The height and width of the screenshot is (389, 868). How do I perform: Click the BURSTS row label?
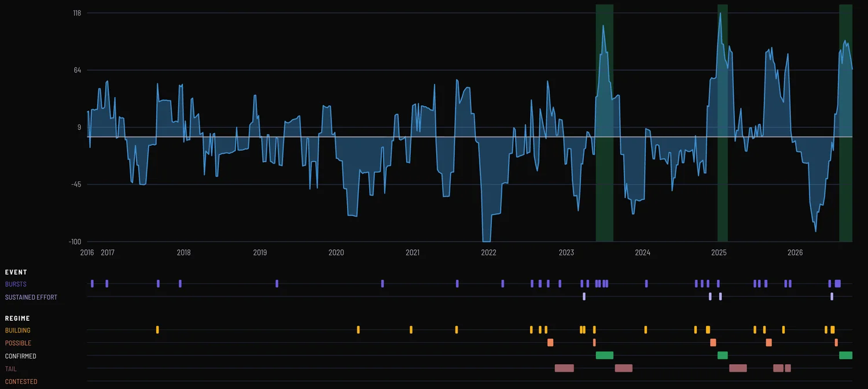coord(16,284)
